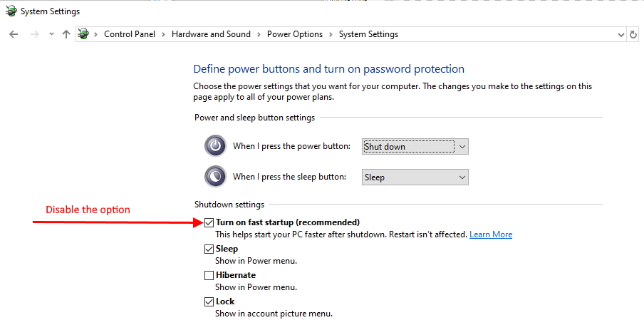Open recent locations chevron

coord(51,34)
